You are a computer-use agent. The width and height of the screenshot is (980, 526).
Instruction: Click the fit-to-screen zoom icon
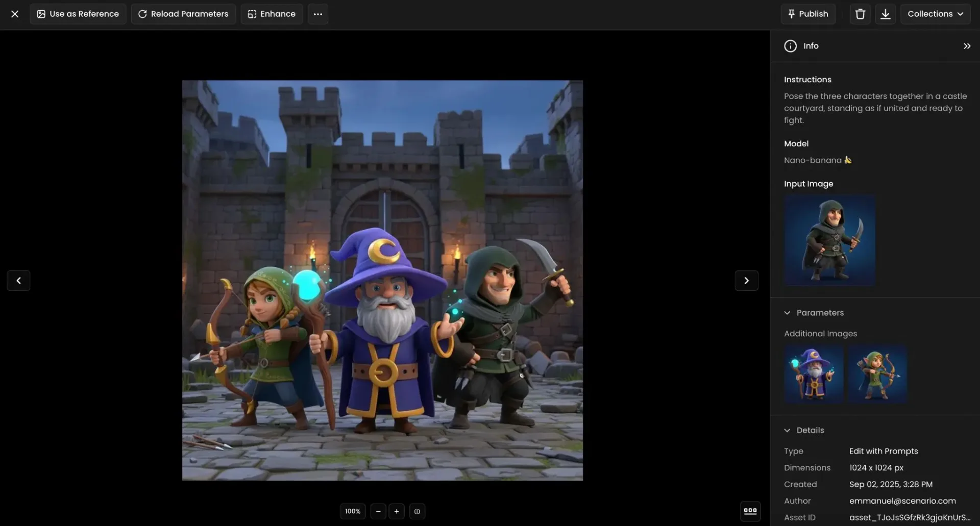pos(417,511)
